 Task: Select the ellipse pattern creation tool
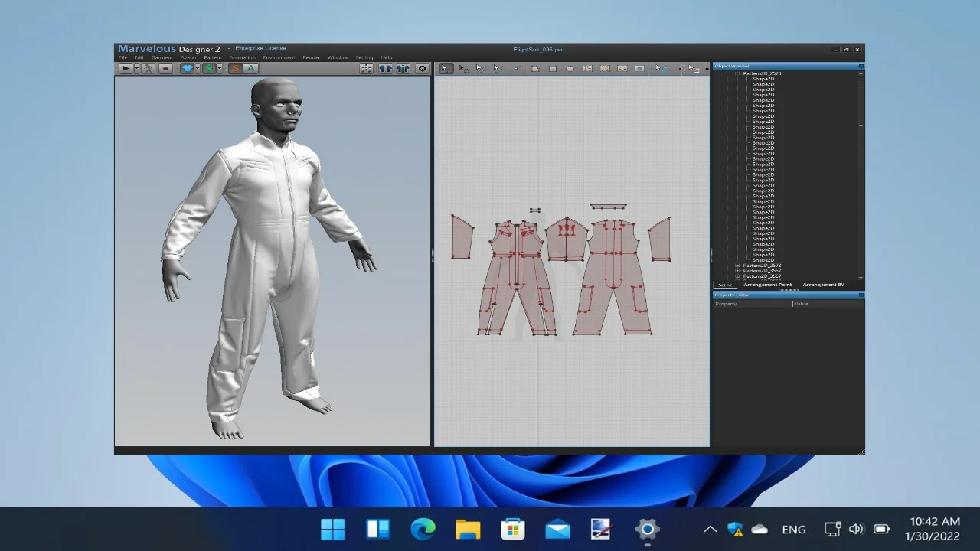click(x=570, y=68)
